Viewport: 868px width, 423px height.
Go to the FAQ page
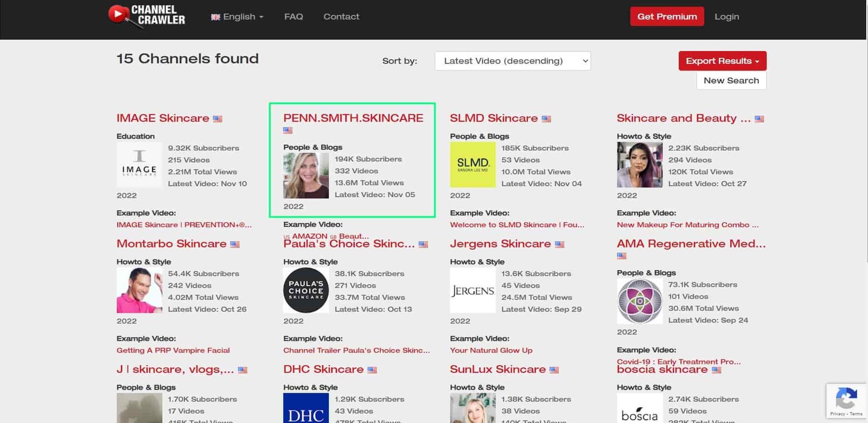293,17
